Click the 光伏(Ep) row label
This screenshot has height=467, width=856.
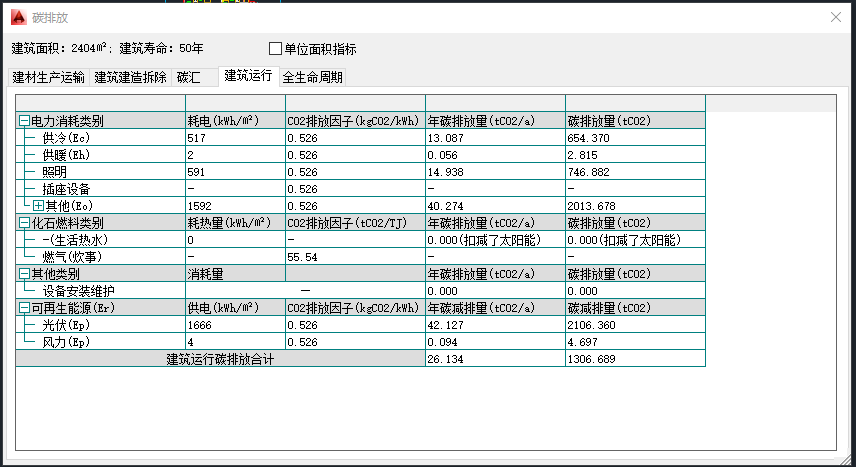coord(66,325)
